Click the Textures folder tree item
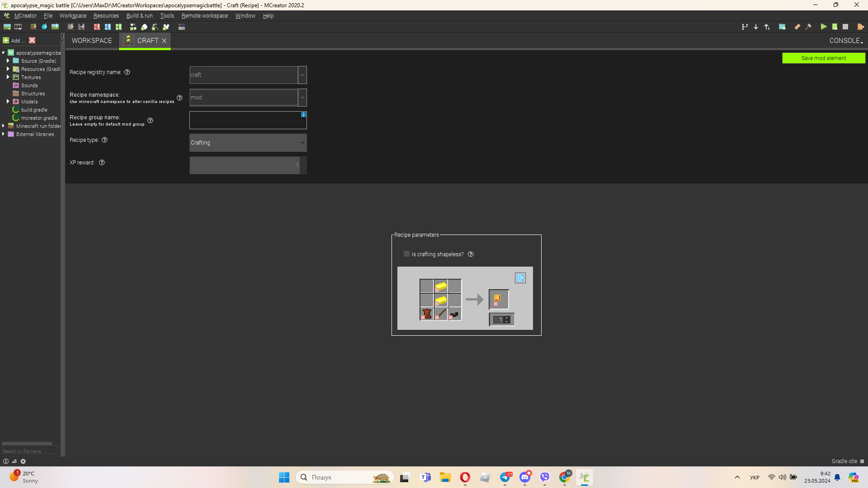 click(31, 77)
